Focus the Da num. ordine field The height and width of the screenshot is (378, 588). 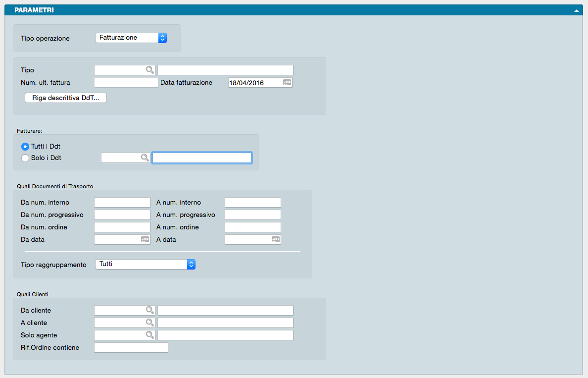point(122,227)
